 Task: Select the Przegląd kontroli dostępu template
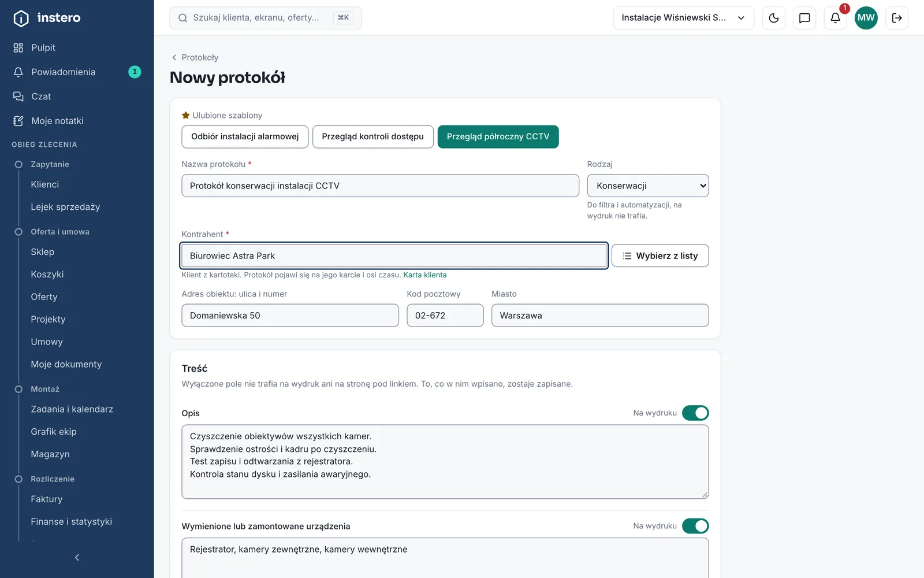[372, 136]
